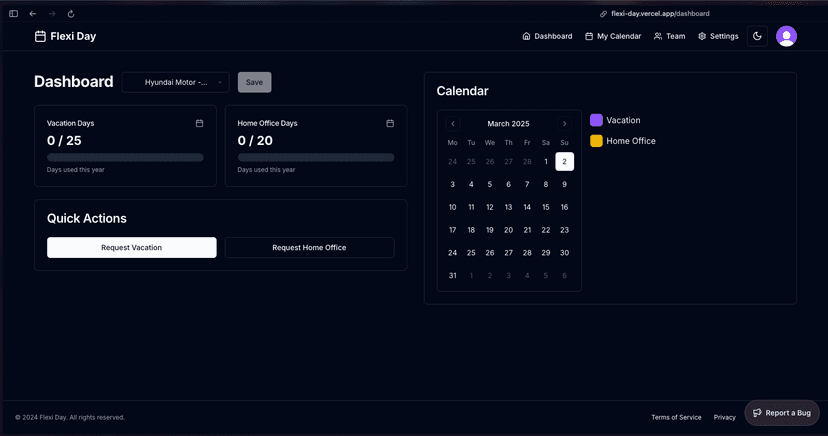Click the browser back arrow

[33, 14]
